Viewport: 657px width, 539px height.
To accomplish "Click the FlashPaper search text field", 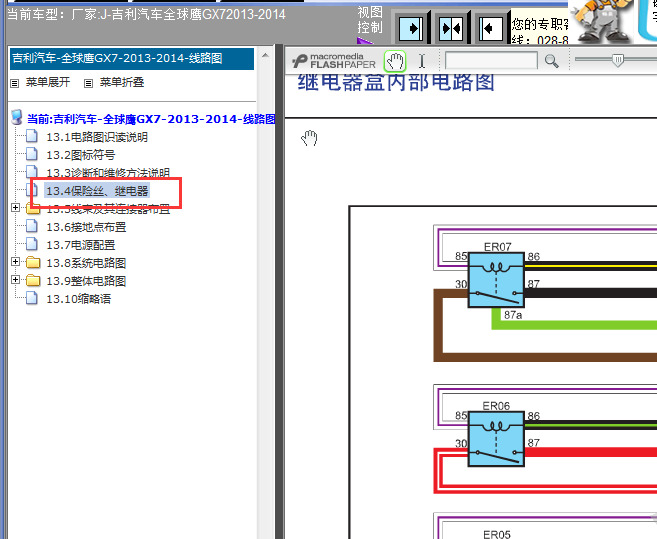I will point(491,61).
